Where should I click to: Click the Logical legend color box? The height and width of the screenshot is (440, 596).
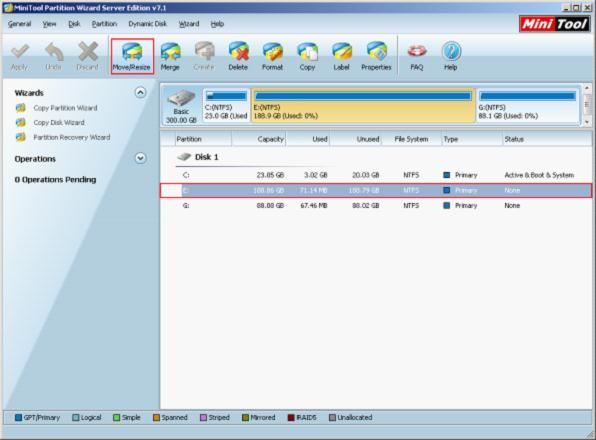tap(76, 418)
